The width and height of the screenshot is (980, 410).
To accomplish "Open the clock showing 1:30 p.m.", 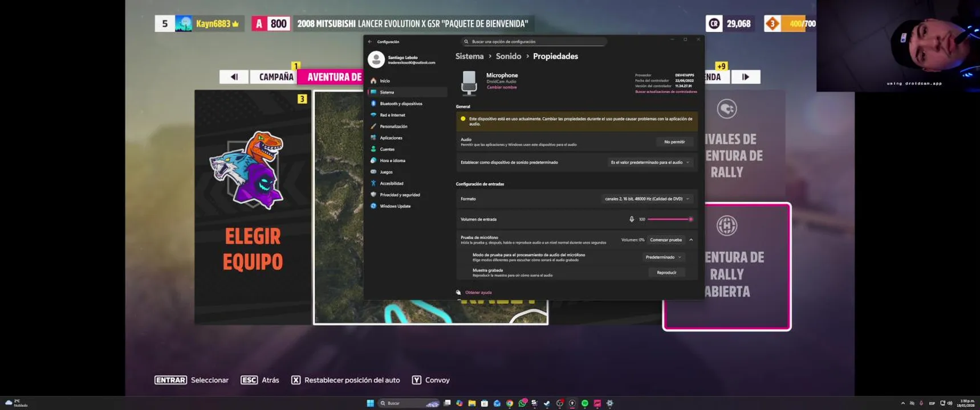I will pos(967,403).
